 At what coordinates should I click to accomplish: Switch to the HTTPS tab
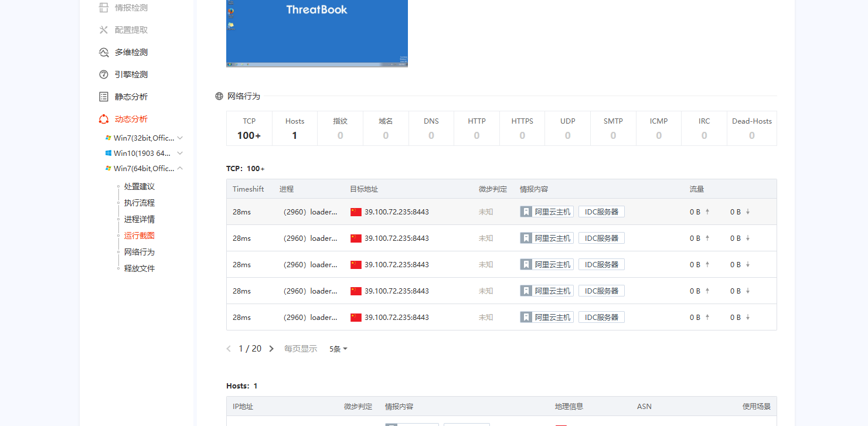point(522,128)
